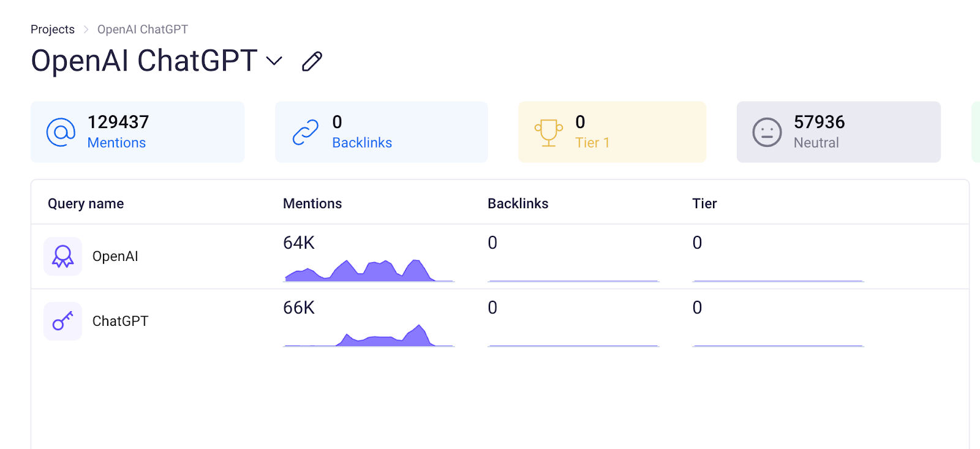Click the trophy Tier 1 icon

549,132
